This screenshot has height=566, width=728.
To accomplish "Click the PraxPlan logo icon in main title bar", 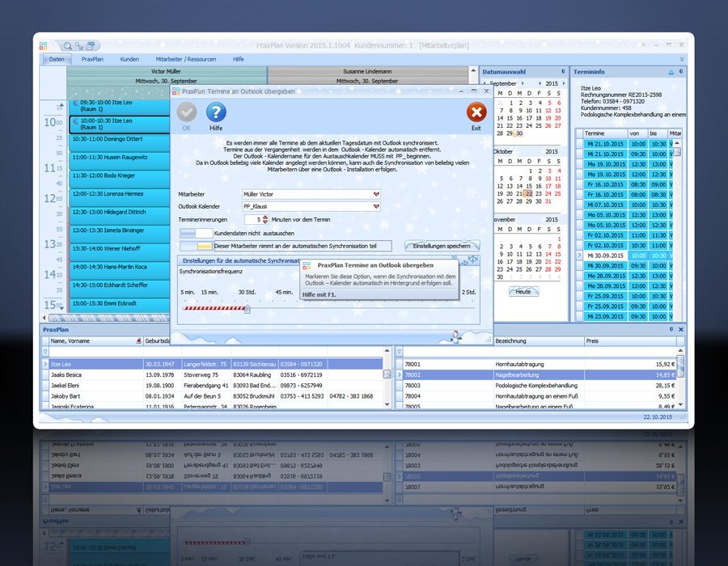I will (x=43, y=45).
